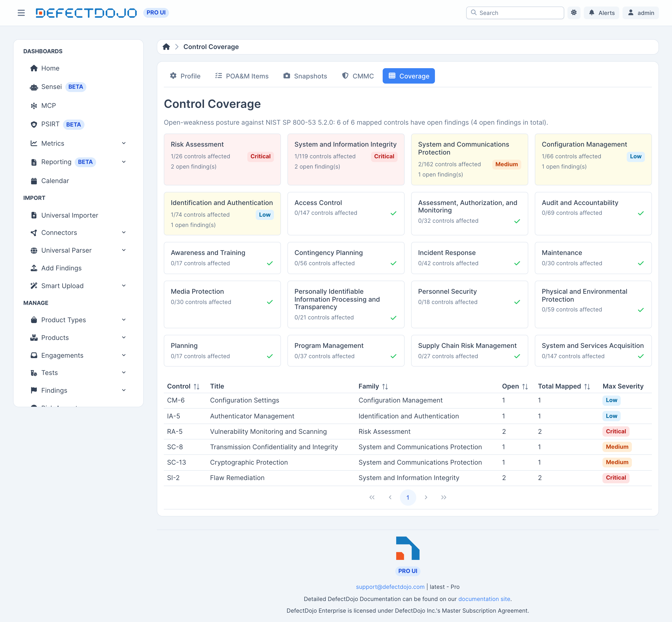This screenshot has height=622, width=672.
Task: Open the documentation site link
Action: [484, 599]
